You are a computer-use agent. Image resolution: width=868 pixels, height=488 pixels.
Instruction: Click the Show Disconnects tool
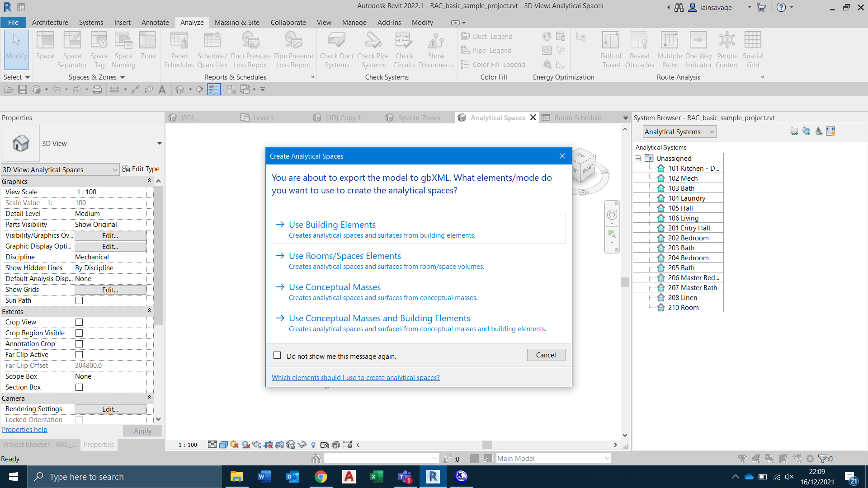pos(435,50)
